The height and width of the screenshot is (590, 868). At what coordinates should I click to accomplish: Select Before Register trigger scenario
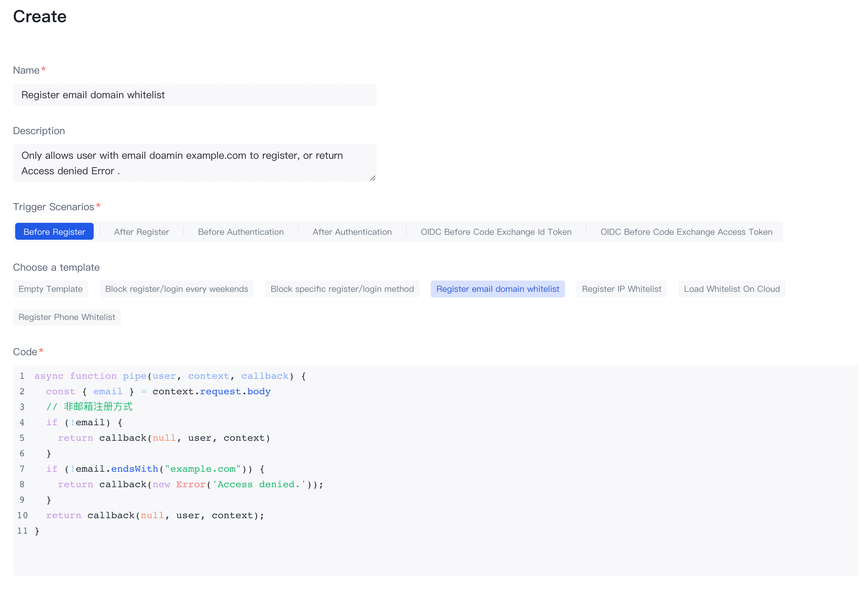pyautogui.click(x=54, y=232)
